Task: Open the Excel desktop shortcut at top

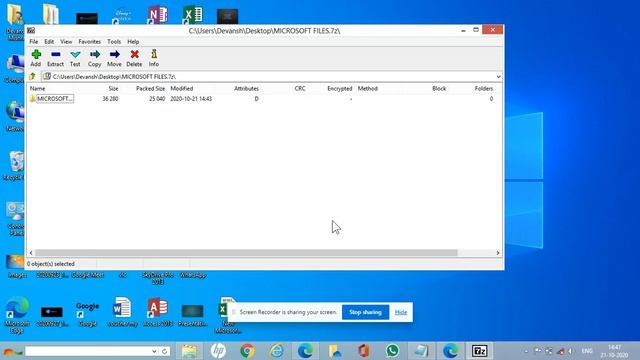Action: [193, 15]
